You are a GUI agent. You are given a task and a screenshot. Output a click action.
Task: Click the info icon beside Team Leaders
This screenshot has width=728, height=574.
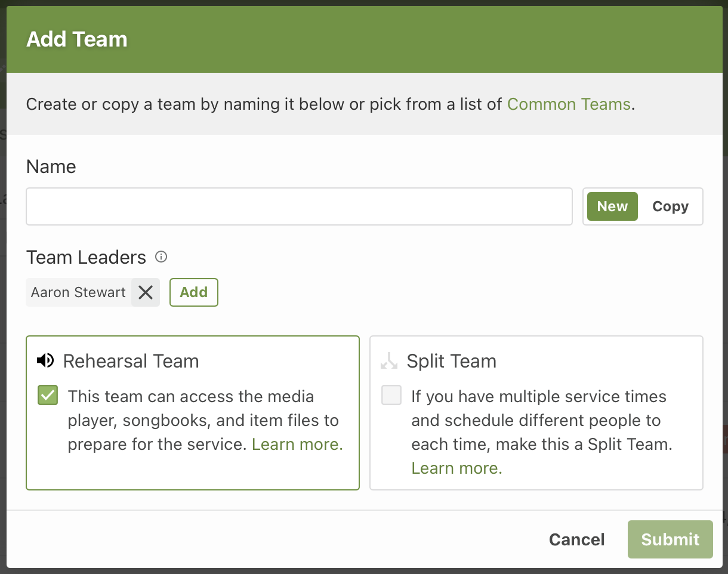pyautogui.click(x=161, y=257)
